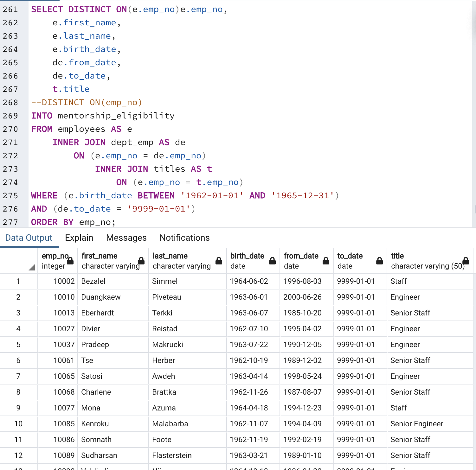The width and height of the screenshot is (476, 470).
Task: Click the Senior Engineer cell for Kenroku Malabarba
Action: click(417, 424)
